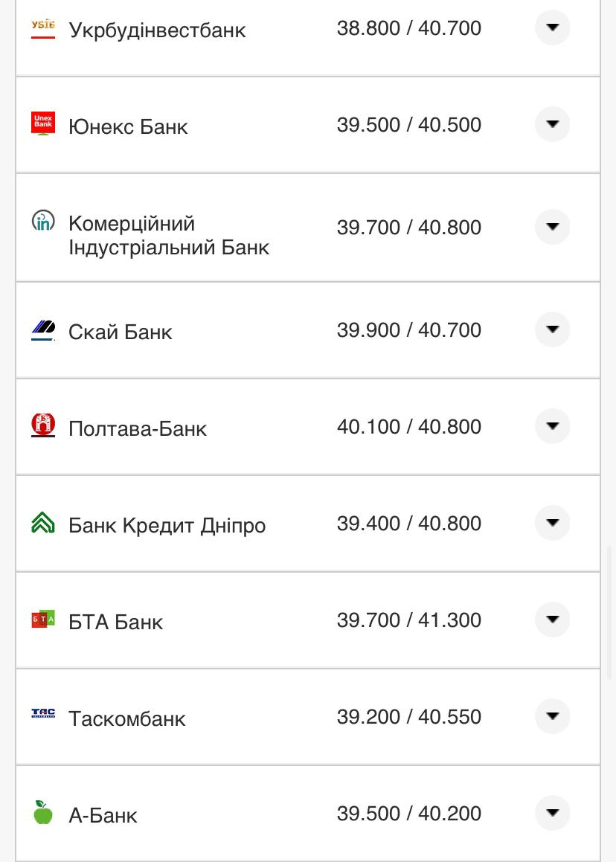Screen dimensions: 616x862
Task: Click the Укрбудінвестбанк logo icon
Action: pyautogui.click(x=43, y=28)
